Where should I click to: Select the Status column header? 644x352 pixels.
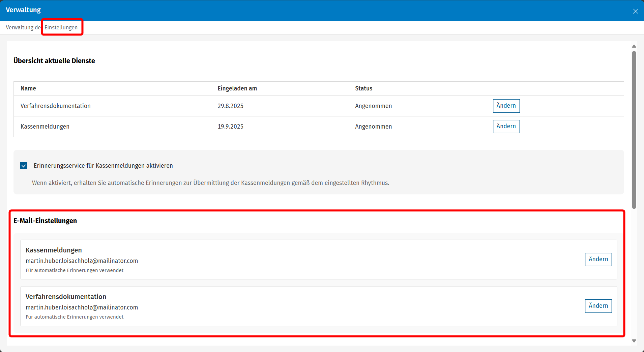(363, 88)
